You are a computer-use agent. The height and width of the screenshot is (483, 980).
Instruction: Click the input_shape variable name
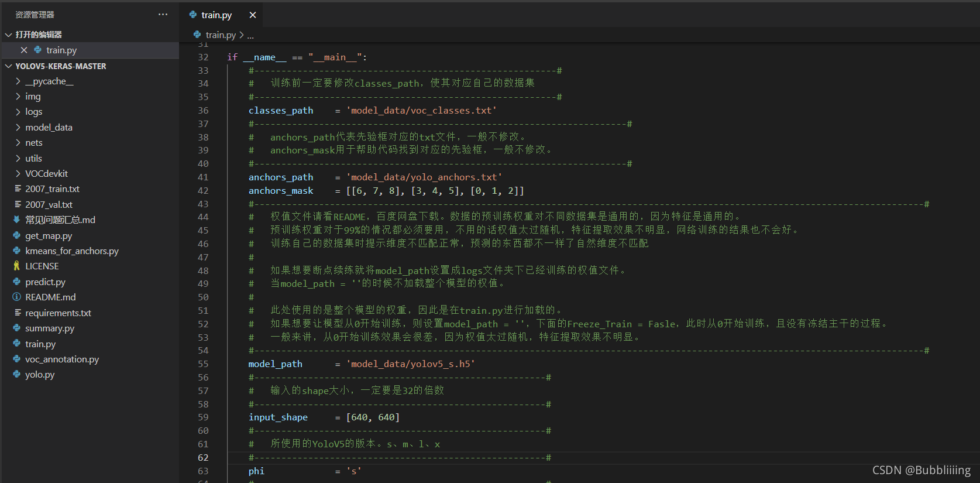point(278,417)
